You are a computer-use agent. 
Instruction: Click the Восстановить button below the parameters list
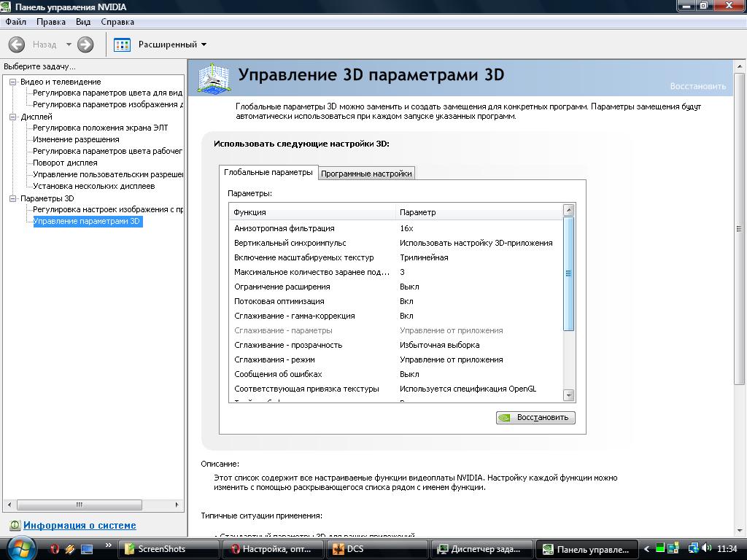[535, 418]
